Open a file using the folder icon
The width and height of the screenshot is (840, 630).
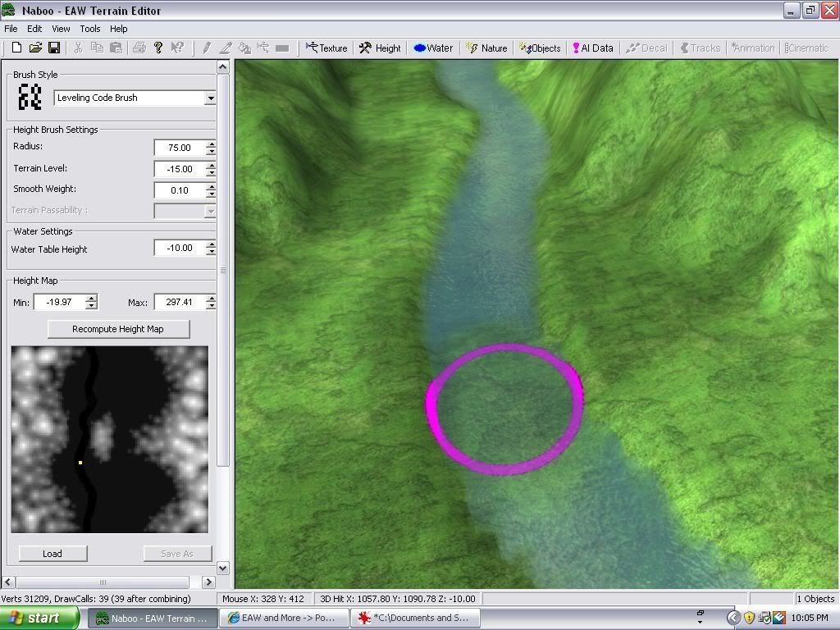point(35,48)
